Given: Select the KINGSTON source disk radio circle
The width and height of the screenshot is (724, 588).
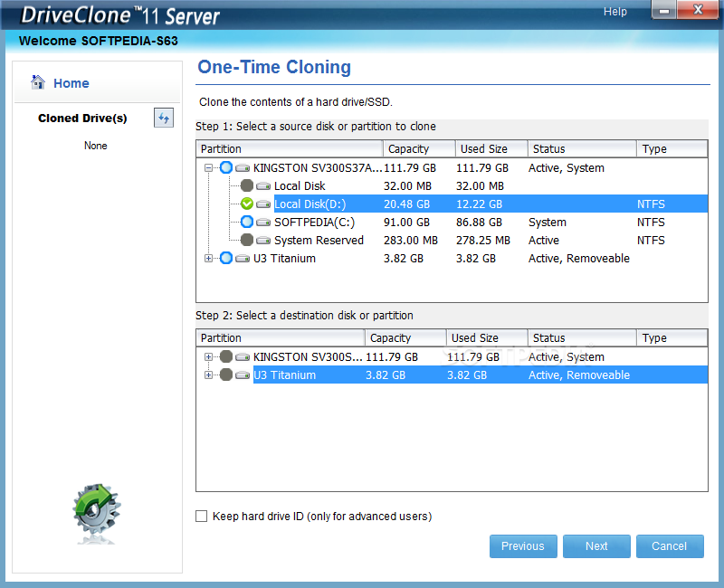Looking at the screenshot, I should coord(226,167).
